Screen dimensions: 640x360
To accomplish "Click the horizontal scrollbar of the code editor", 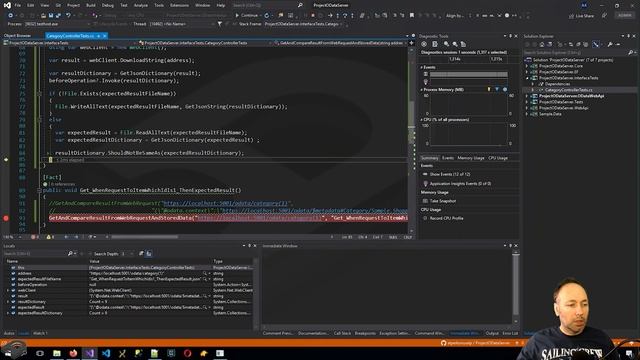I will click(145, 237).
